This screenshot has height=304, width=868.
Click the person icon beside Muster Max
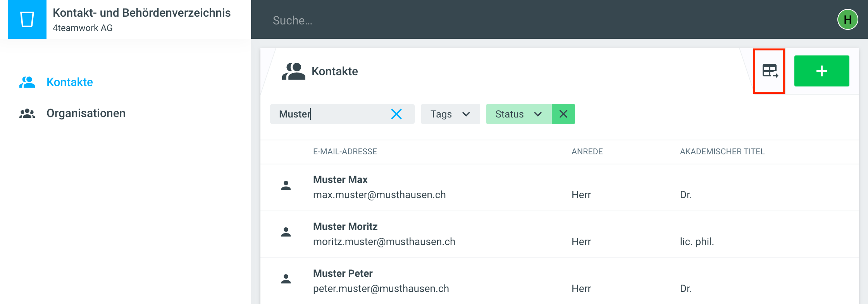tap(286, 185)
